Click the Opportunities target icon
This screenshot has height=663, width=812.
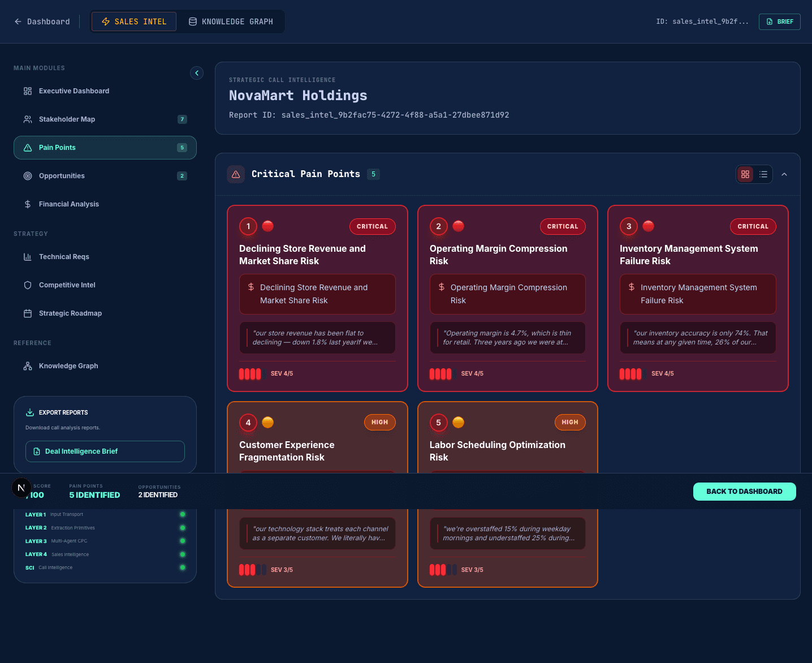click(28, 176)
